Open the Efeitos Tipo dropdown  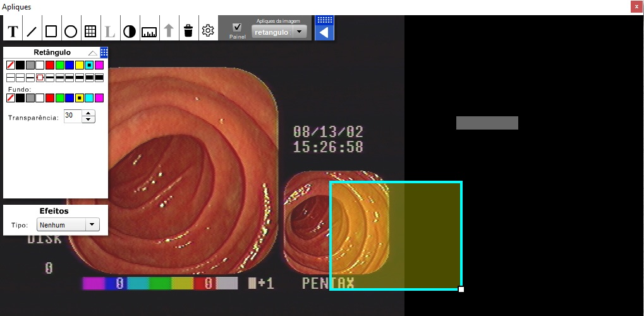tap(93, 224)
